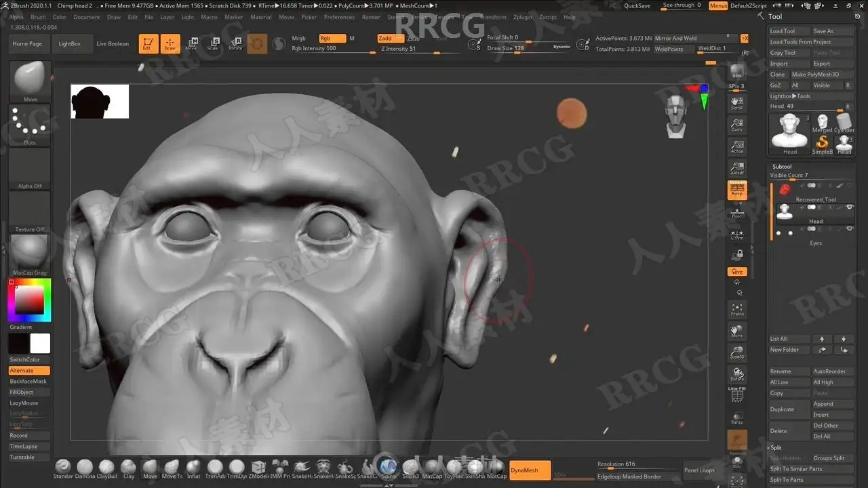Click the DynaMesh button
The image size is (868, 488).
pyautogui.click(x=524, y=470)
